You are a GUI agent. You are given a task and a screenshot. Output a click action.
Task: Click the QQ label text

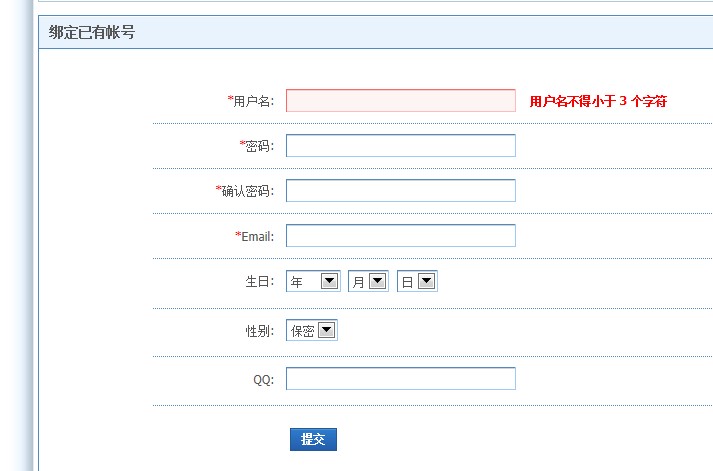(263, 380)
